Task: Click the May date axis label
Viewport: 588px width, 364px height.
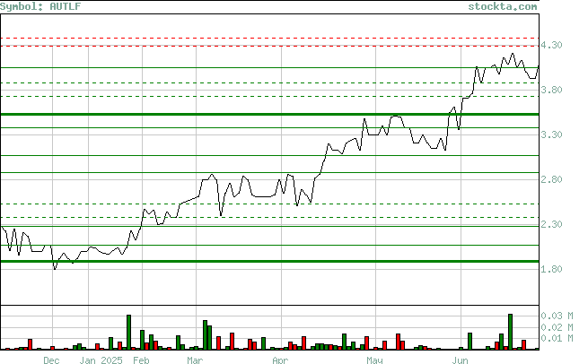Action: pos(374,360)
